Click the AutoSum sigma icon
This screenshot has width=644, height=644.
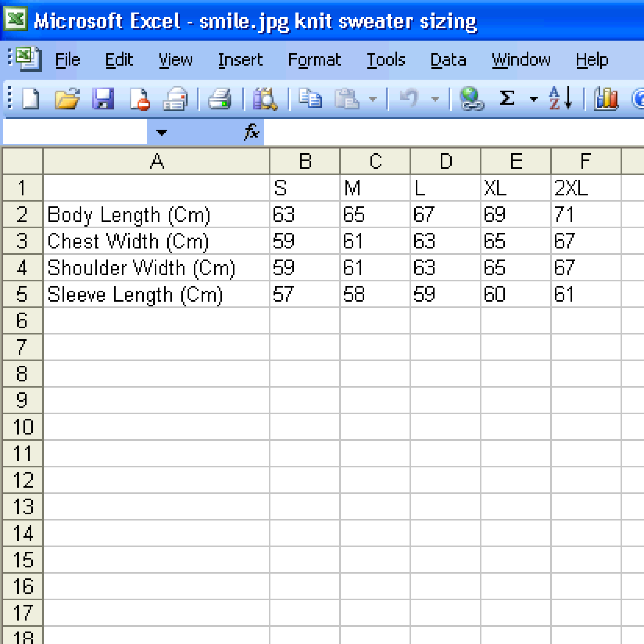507,98
